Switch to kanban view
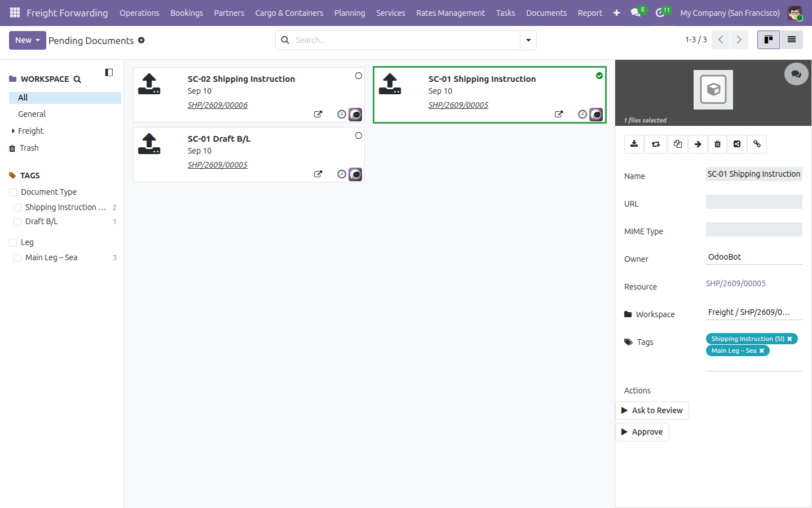Viewport: 812px width, 508px height. click(x=769, y=40)
